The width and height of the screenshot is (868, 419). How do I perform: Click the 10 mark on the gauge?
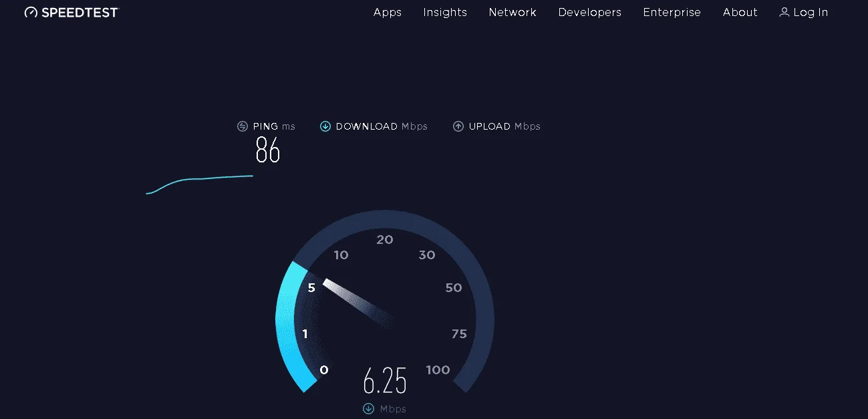[341, 255]
